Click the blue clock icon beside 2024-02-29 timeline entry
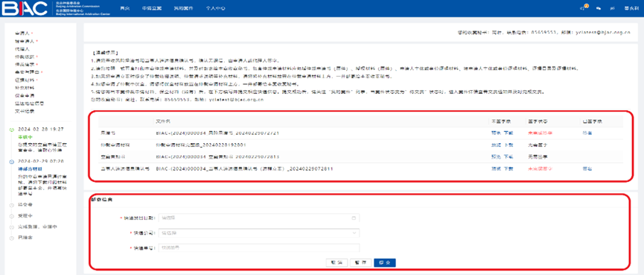This screenshot has width=644, height=275. [x=11, y=162]
